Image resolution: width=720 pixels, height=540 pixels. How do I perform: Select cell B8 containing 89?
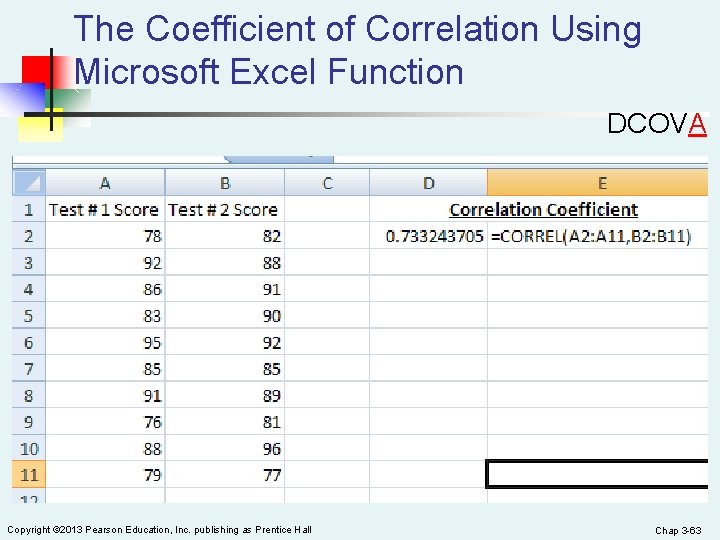click(x=225, y=395)
